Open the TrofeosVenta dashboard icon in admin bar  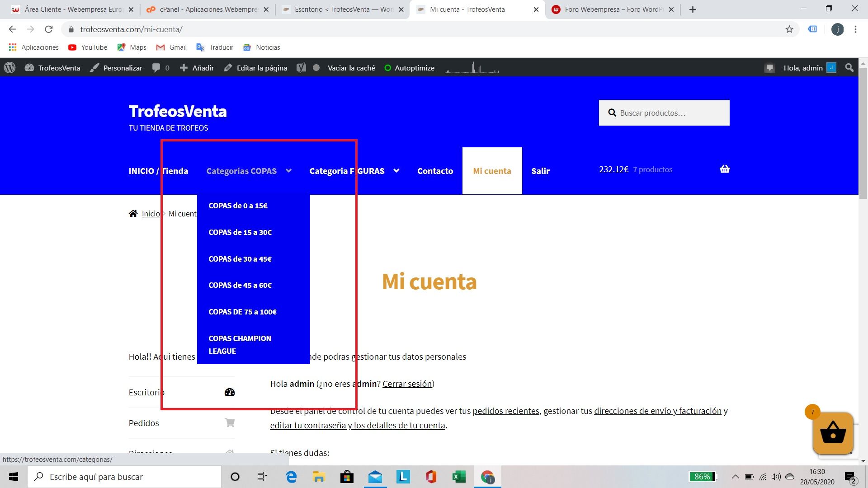pos(29,68)
